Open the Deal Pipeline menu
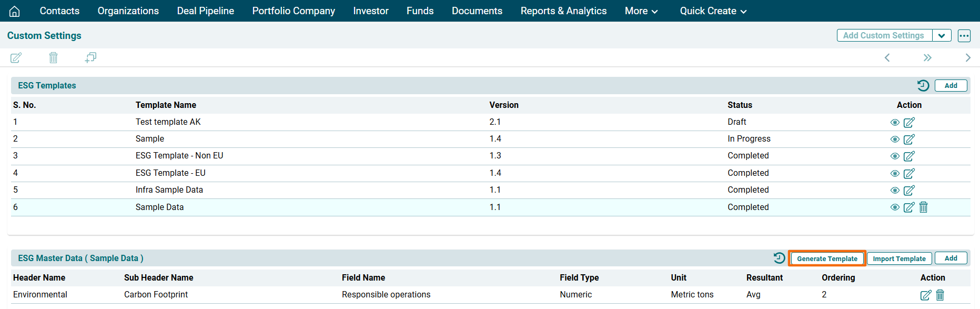 click(x=205, y=11)
